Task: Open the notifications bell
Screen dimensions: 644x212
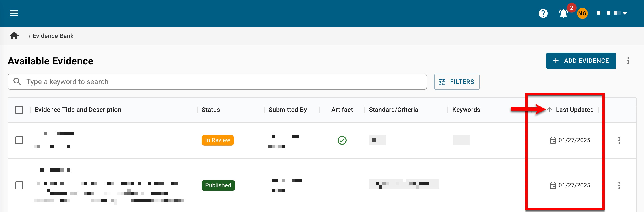Action: click(x=563, y=13)
